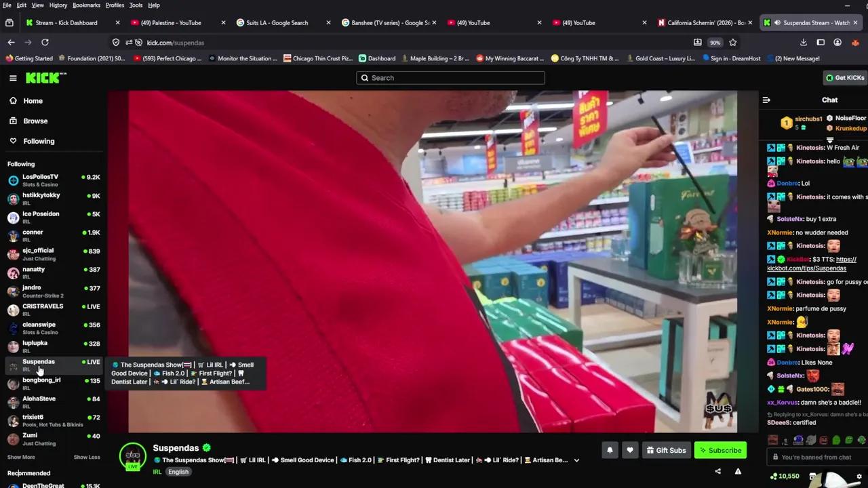Open trixie16 channel in sidebar
Image resolution: width=868 pixels, height=488 pixels.
tap(53, 420)
